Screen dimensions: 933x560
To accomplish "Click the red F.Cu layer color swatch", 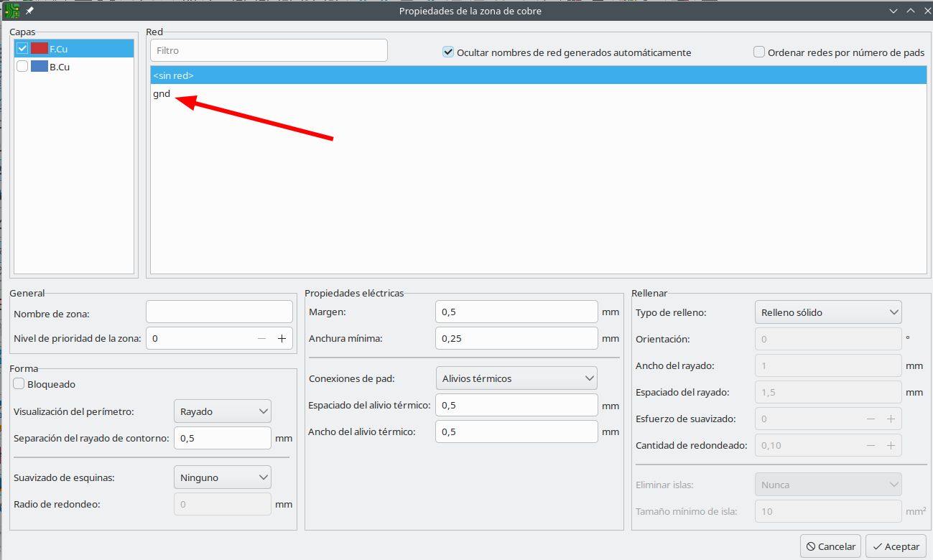I will click(40, 49).
